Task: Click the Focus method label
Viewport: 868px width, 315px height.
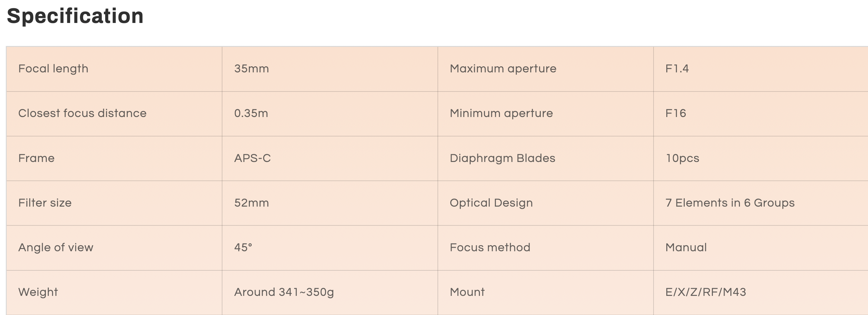Action: point(490,247)
